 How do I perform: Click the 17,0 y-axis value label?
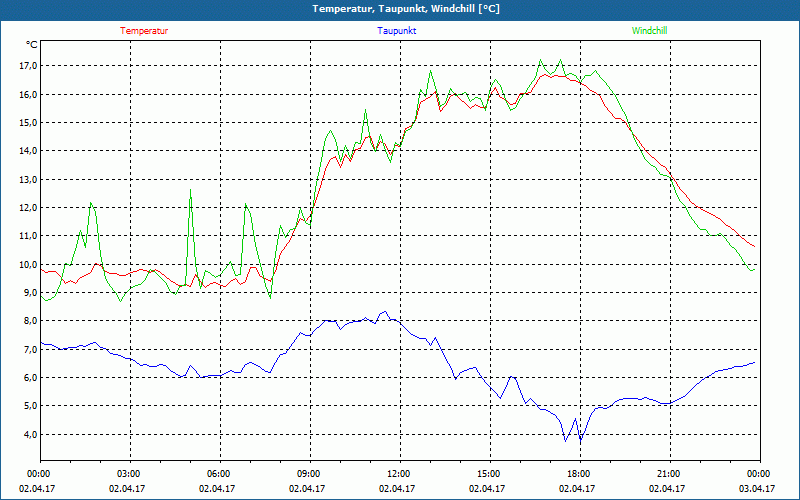(27, 66)
